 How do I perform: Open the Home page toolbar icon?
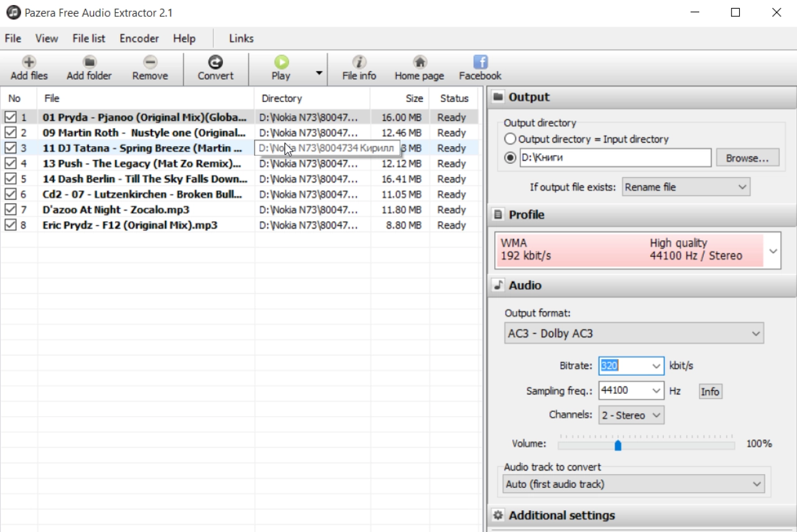(x=420, y=62)
